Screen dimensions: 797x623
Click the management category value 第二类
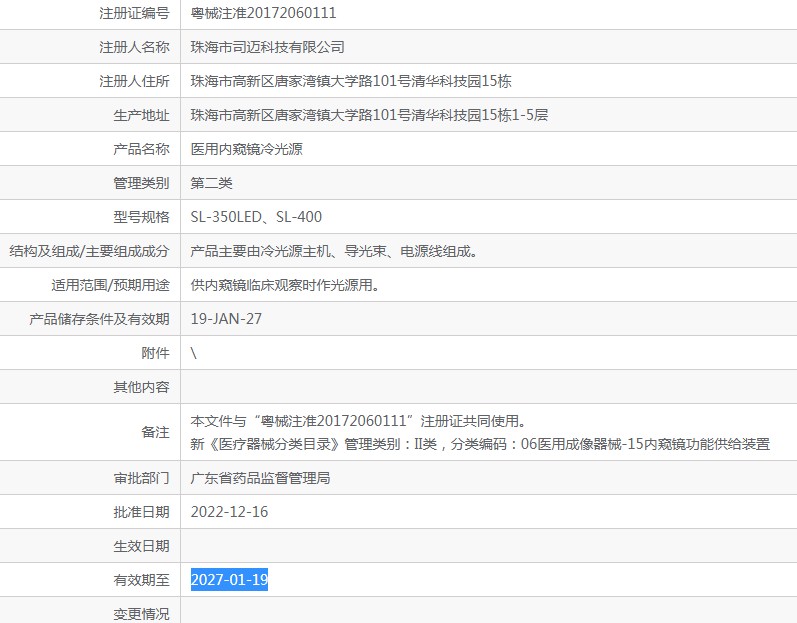click(211, 183)
